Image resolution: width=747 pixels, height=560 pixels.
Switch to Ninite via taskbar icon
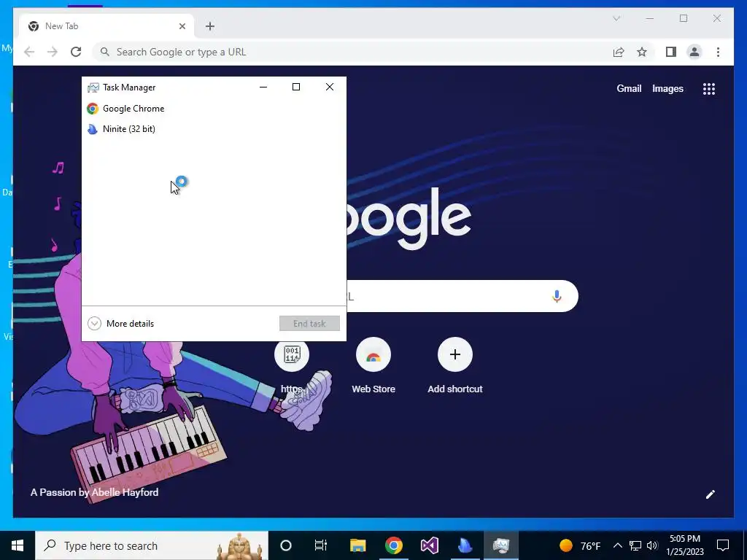[465, 545]
